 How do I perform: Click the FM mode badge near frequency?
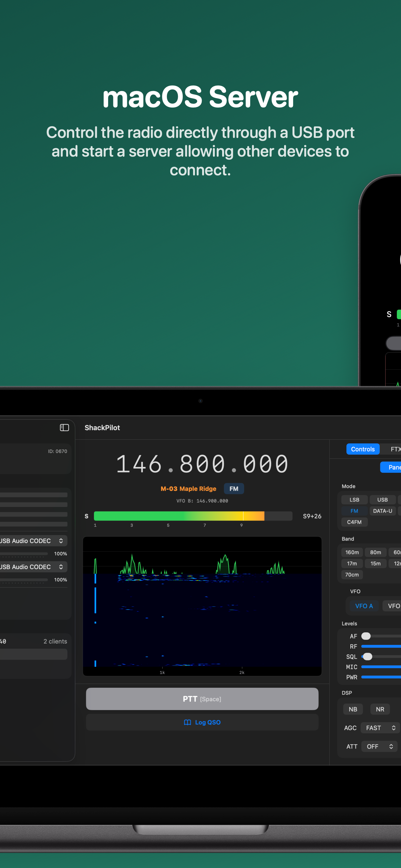tap(234, 489)
